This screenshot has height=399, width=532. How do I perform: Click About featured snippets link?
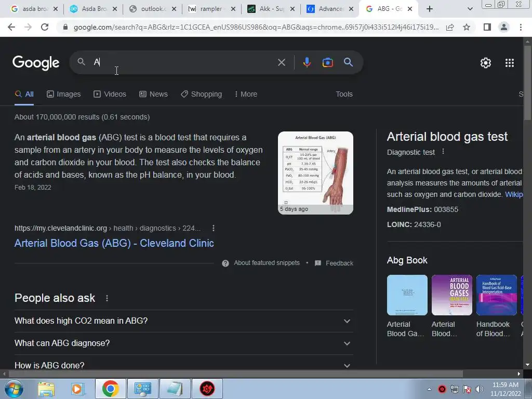pos(267,263)
